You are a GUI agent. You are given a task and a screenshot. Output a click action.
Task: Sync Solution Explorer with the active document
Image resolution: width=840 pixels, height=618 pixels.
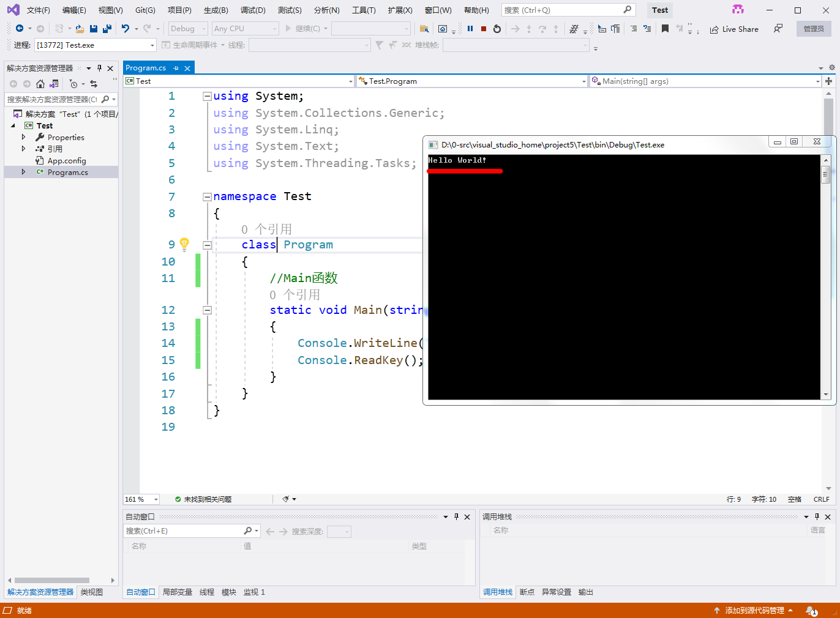[94, 84]
